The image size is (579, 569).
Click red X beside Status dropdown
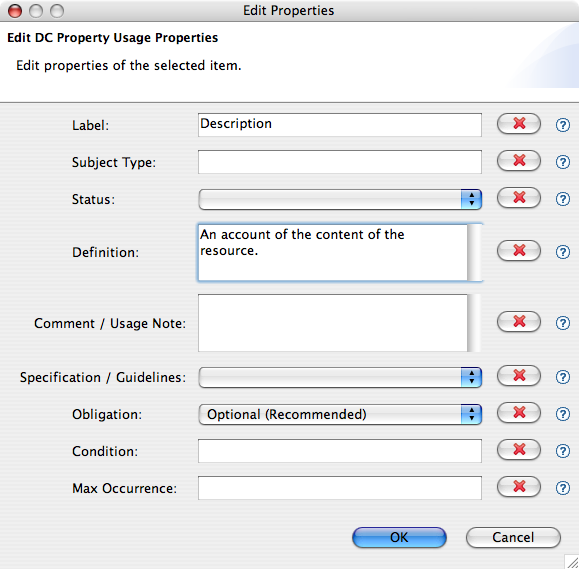point(519,198)
